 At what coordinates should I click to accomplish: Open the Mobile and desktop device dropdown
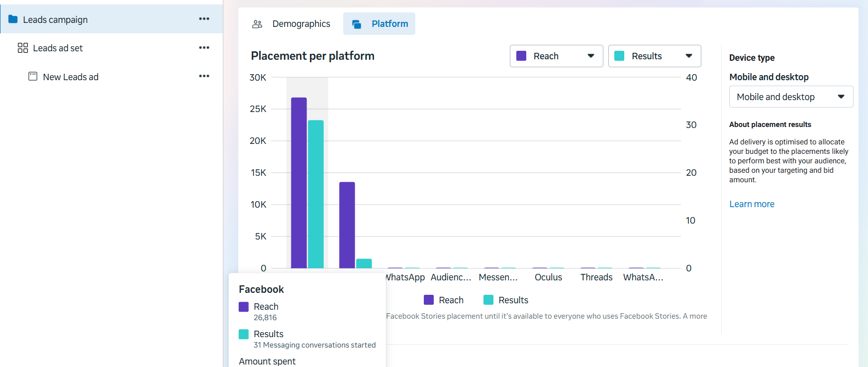pos(790,97)
